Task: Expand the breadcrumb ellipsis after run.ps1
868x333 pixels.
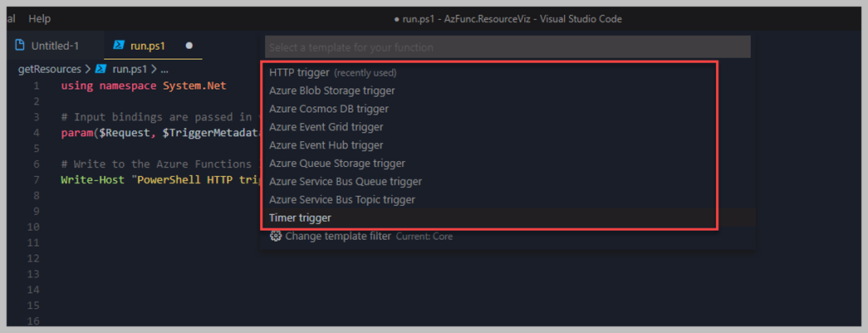Action: 164,69
